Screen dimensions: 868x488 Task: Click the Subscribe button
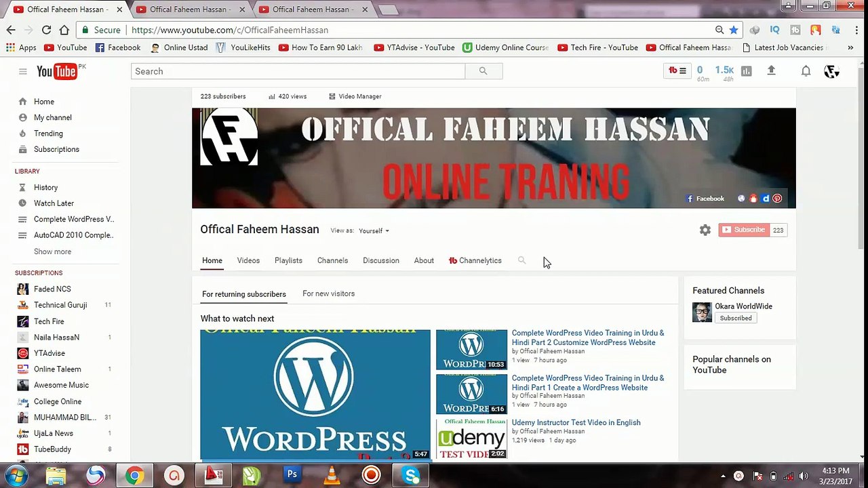pyautogui.click(x=744, y=230)
